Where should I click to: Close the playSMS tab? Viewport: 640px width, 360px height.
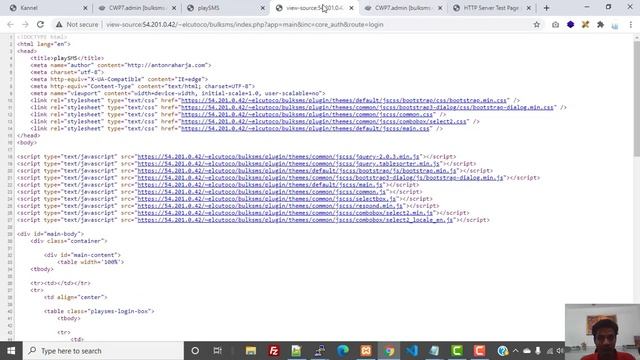click(x=262, y=8)
